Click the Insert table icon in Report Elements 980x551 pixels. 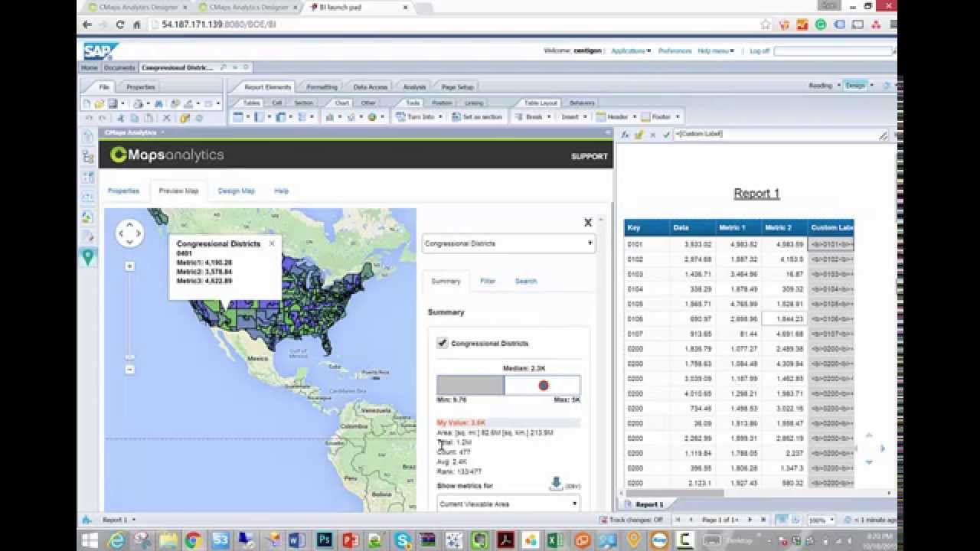[x=238, y=117]
